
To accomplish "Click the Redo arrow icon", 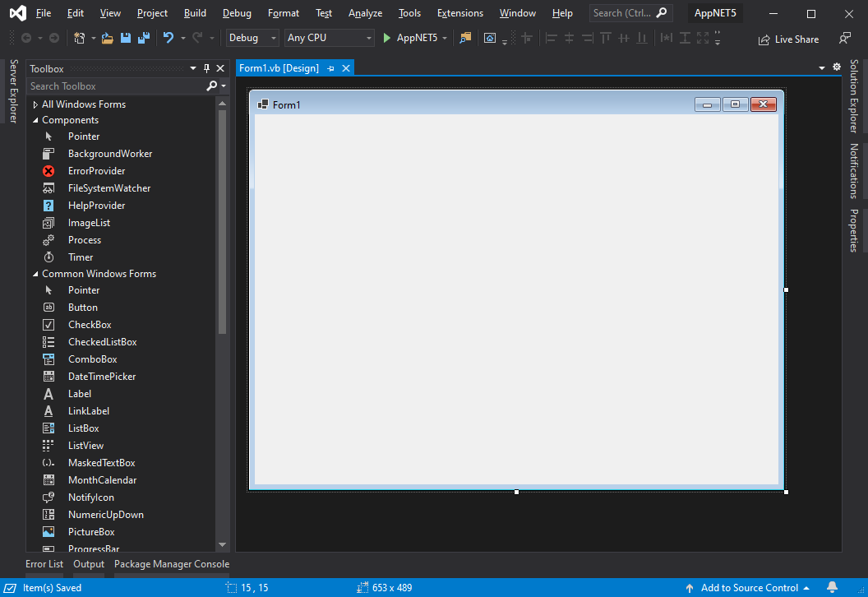I will pyautogui.click(x=197, y=38).
